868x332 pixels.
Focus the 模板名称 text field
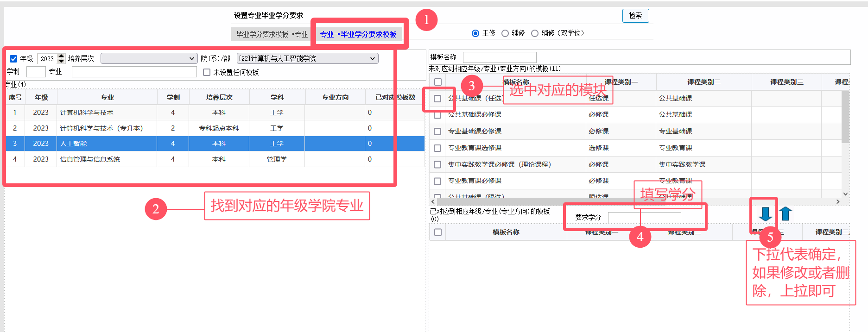point(499,57)
